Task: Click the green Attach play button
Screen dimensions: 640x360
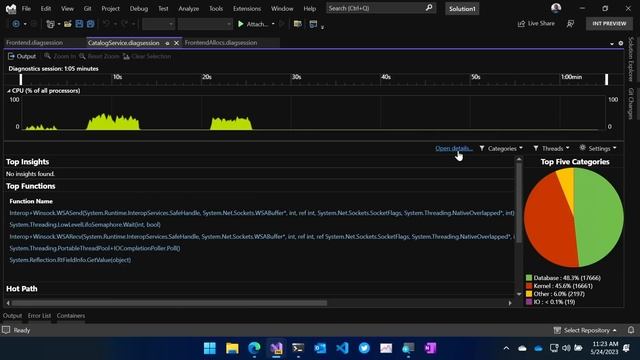Action: point(241,24)
